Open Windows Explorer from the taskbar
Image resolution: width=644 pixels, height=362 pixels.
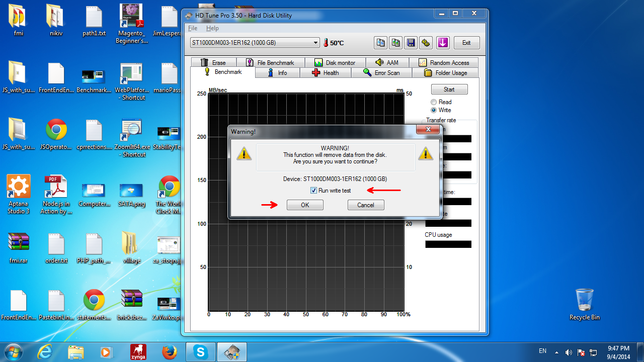76,352
